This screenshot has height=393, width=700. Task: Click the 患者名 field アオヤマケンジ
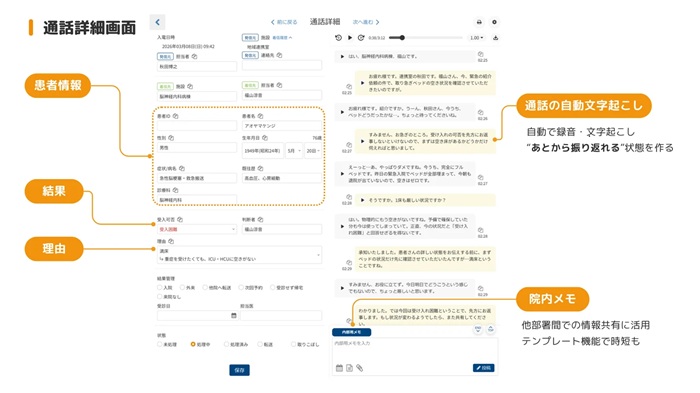pos(282,125)
